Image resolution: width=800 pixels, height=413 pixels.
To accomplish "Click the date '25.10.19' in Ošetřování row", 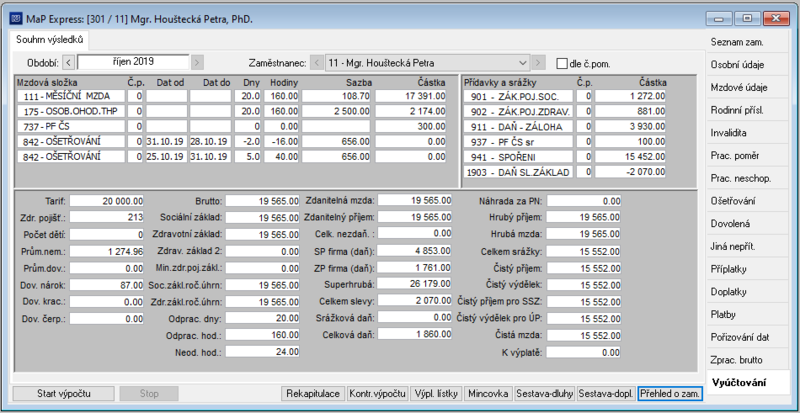I will pyautogui.click(x=166, y=157).
